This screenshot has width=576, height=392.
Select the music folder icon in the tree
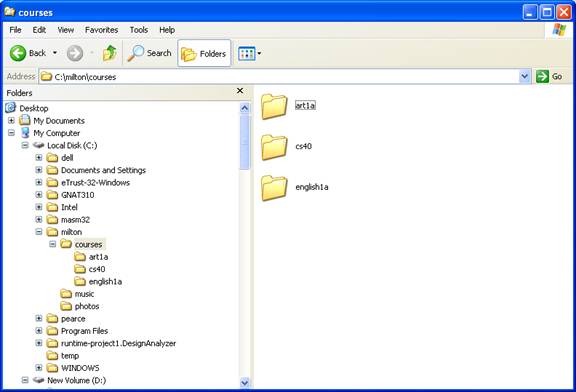tap(66, 294)
